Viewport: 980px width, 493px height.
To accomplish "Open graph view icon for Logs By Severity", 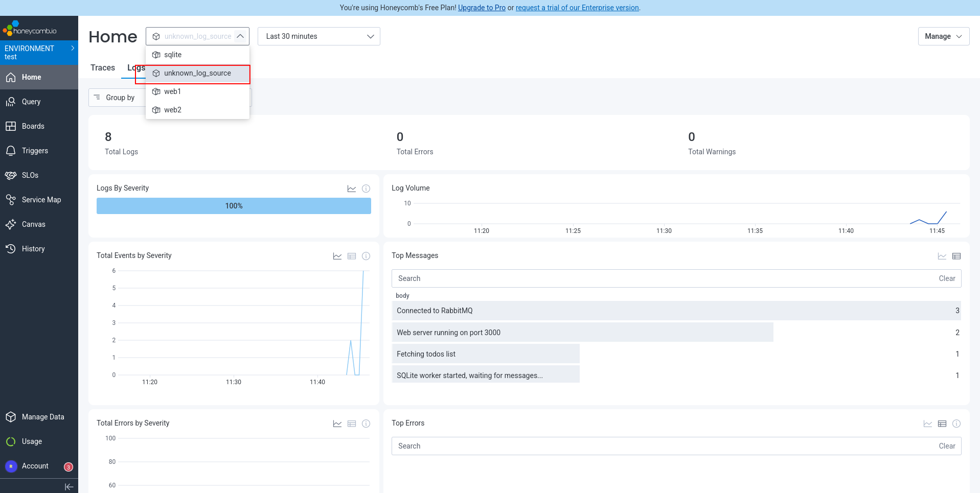I will pyautogui.click(x=352, y=189).
